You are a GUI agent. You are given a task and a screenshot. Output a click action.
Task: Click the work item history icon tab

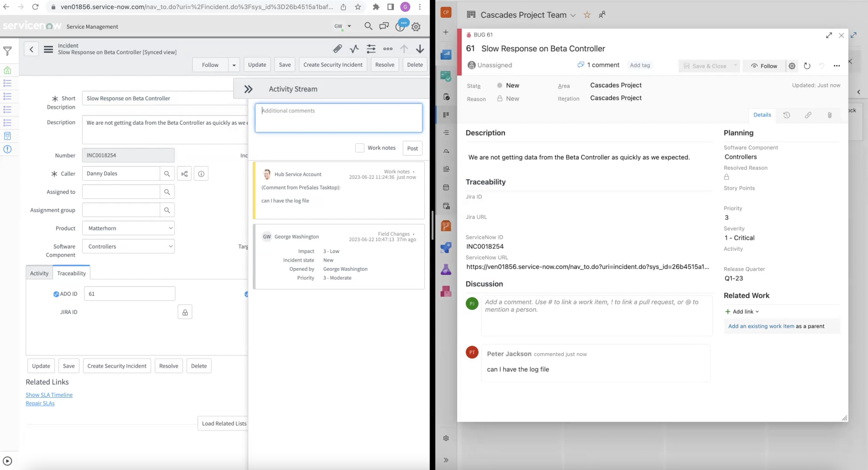(x=787, y=115)
